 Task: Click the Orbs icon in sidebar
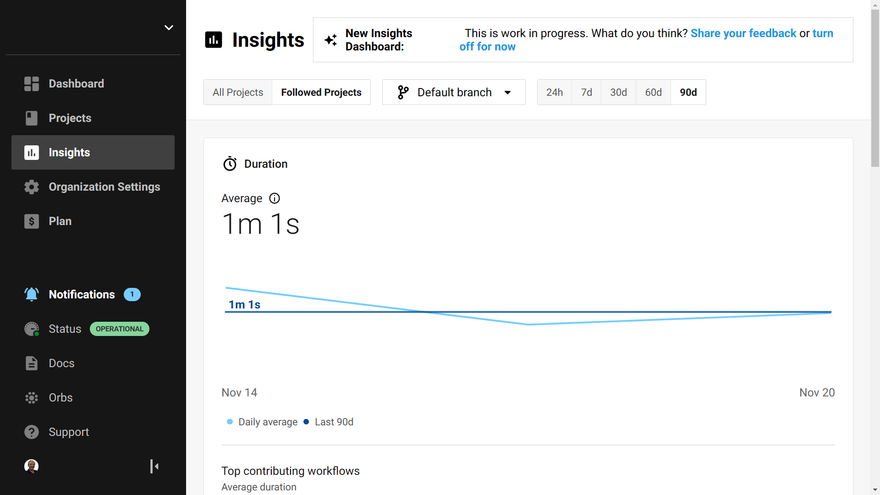click(31, 398)
